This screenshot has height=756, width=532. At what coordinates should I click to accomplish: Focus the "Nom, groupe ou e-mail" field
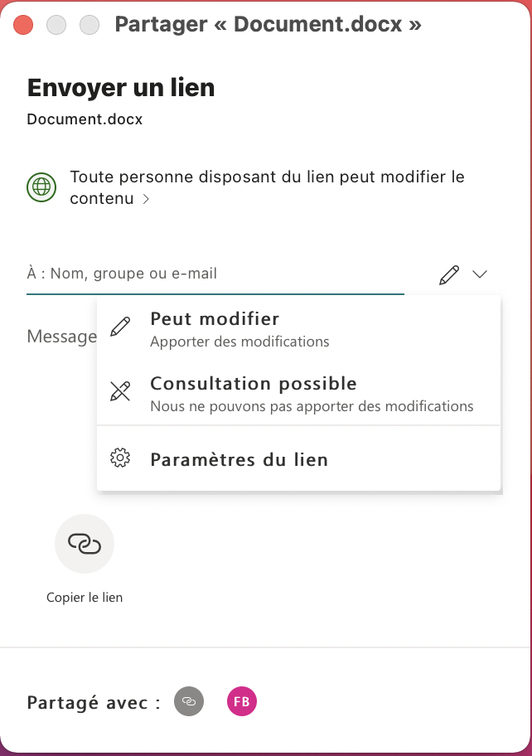(x=215, y=274)
